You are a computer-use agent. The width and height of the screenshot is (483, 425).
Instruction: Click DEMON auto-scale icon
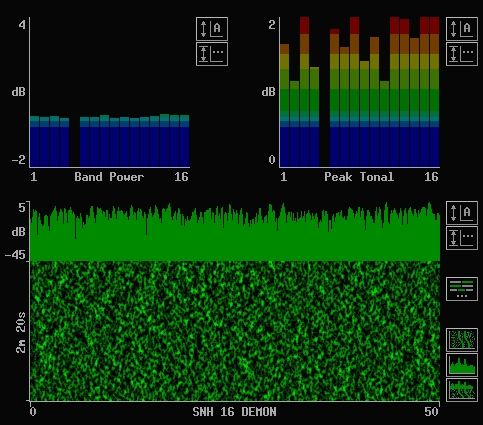(x=462, y=213)
